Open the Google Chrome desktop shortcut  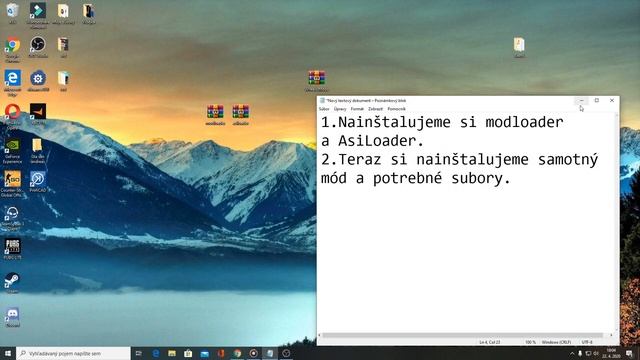(13, 48)
